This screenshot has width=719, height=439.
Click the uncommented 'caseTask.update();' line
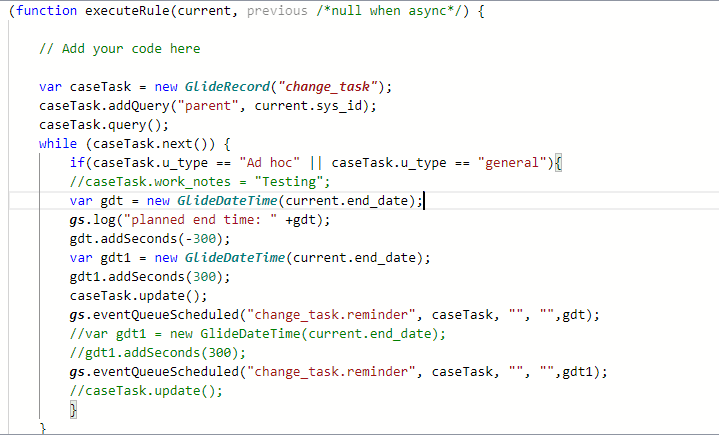click(138, 296)
